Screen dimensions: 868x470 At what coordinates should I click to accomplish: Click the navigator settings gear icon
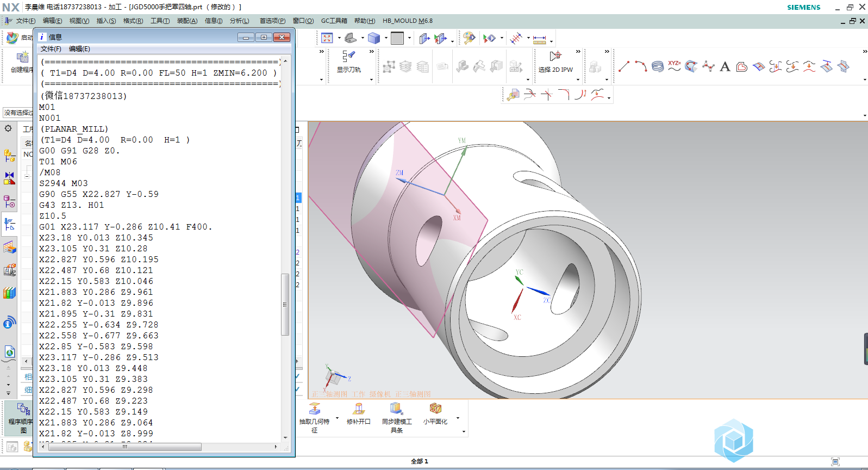tap(8, 128)
